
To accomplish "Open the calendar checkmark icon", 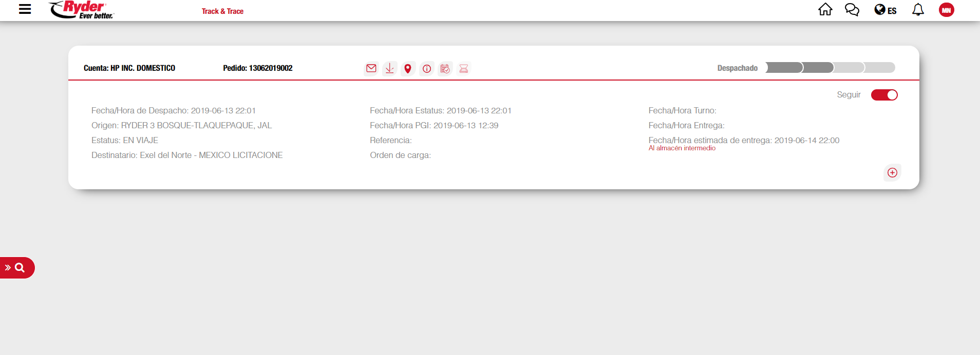I will (x=445, y=68).
